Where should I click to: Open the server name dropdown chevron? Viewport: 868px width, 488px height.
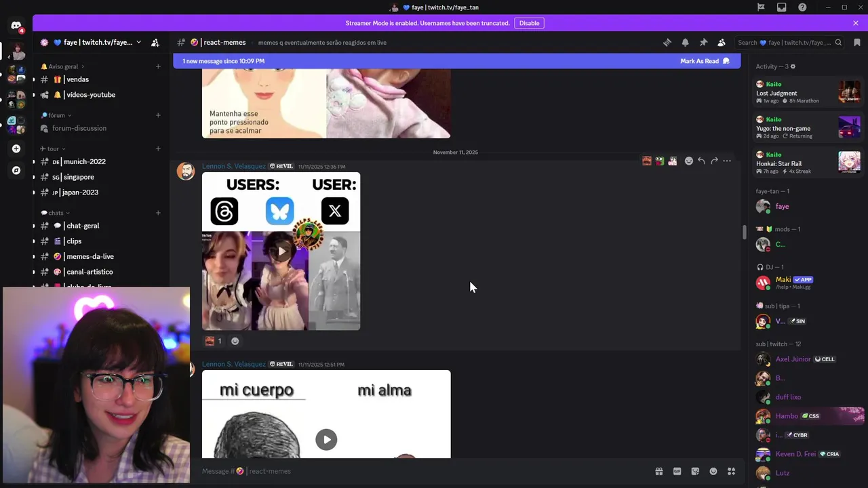[x=139, y=42]
